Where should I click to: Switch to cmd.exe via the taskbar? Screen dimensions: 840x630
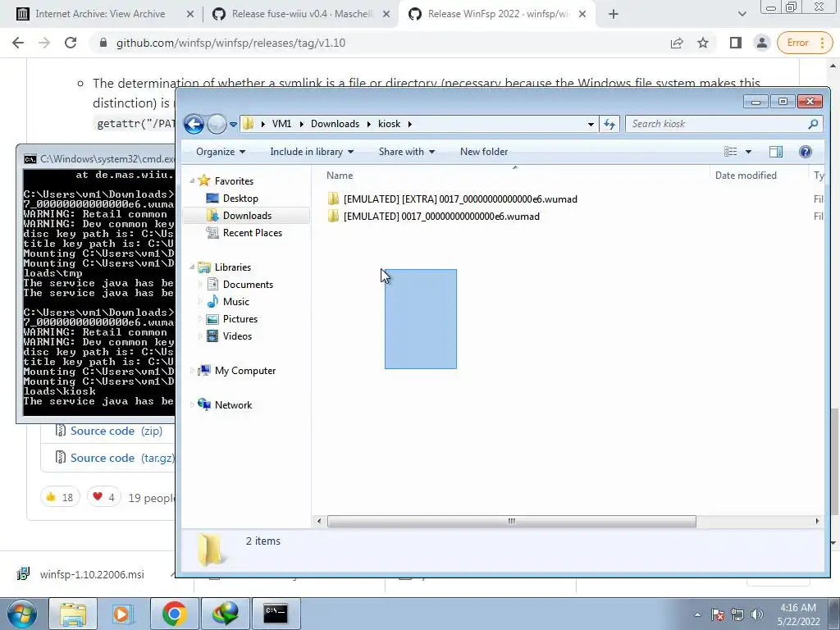pos(276,614)
